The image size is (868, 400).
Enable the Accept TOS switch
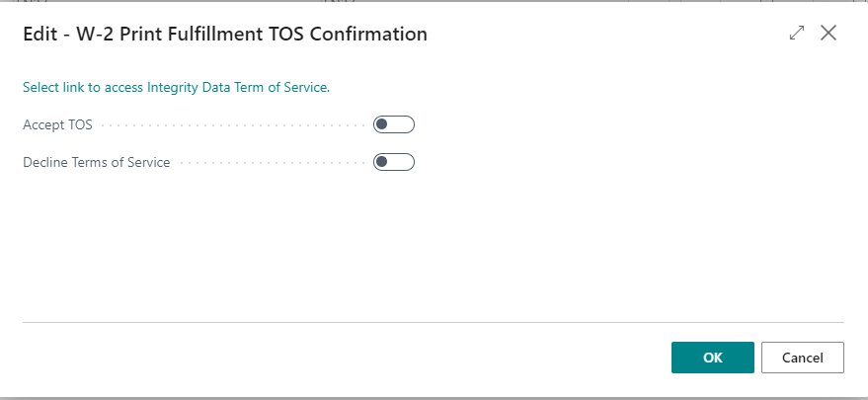click(394, 124)
